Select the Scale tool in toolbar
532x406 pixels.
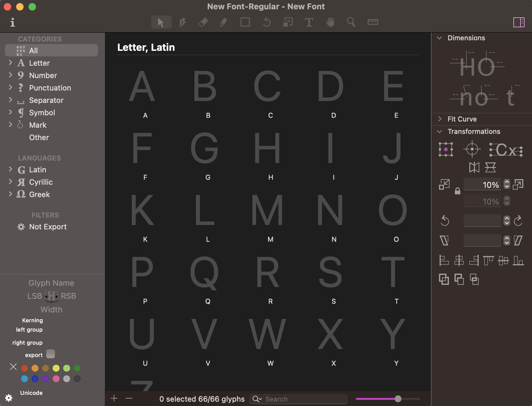click(288, 22)
